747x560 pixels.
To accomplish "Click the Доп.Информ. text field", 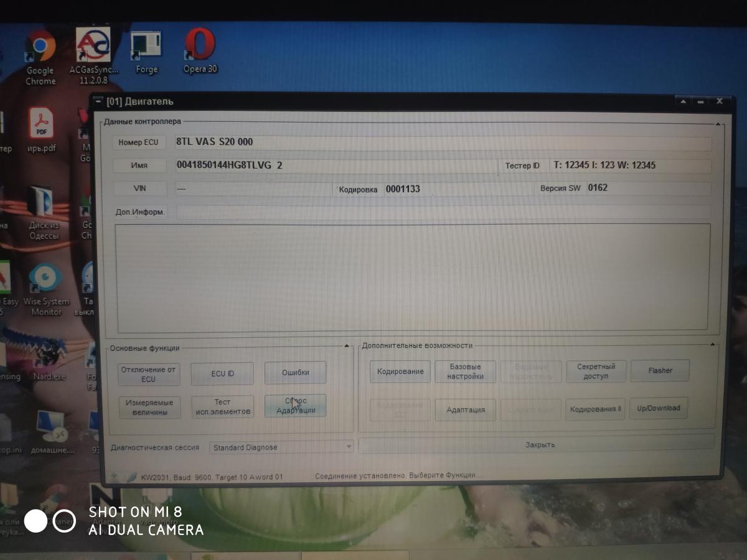I will (x=443, y=212).
